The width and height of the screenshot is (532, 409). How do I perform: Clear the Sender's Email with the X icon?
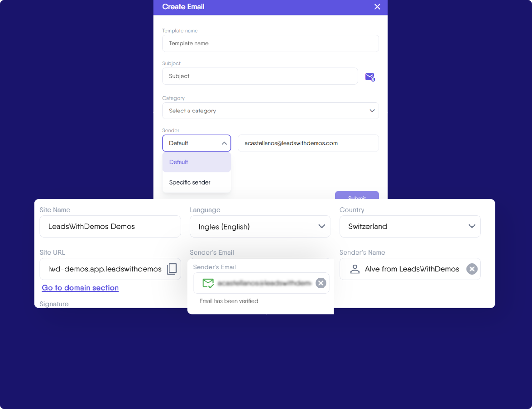tap(321, 283)
